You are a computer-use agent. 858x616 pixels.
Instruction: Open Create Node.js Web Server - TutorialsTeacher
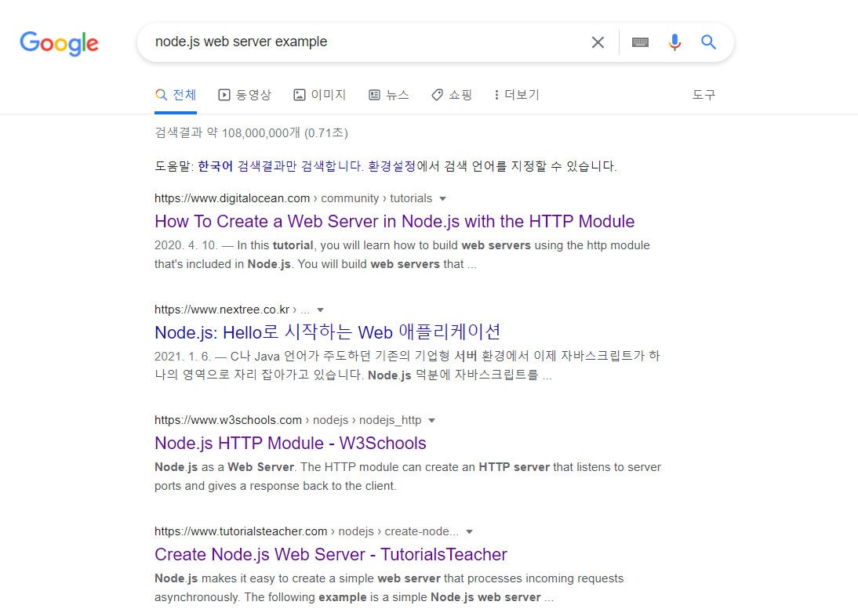tap(331, 555)
